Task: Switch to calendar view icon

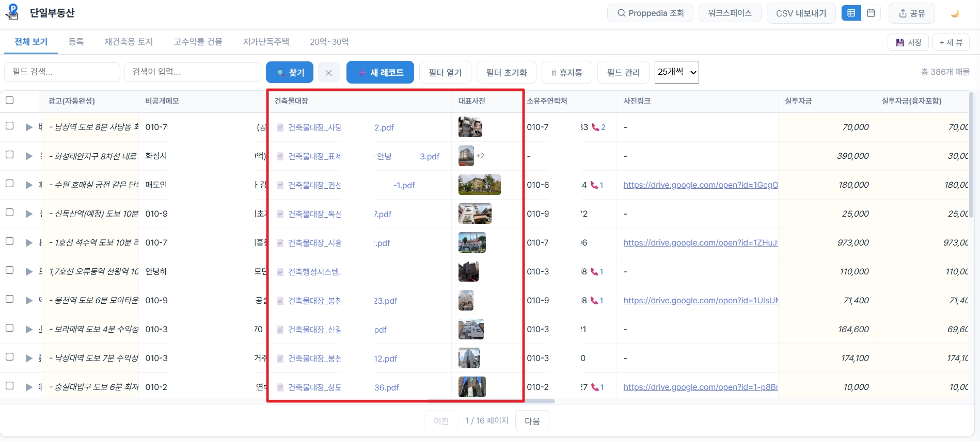Action: click(871, 13)
